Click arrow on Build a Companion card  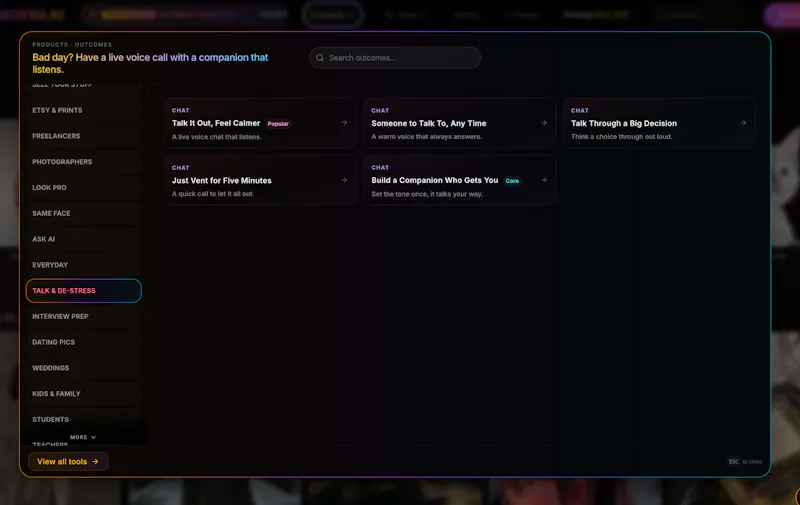click(x=543, y=180)
